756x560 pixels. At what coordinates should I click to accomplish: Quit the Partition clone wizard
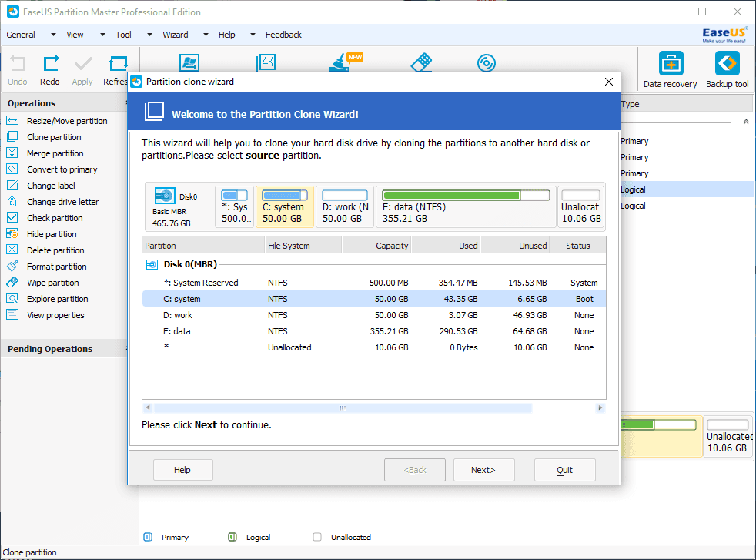tap(565, 470)
